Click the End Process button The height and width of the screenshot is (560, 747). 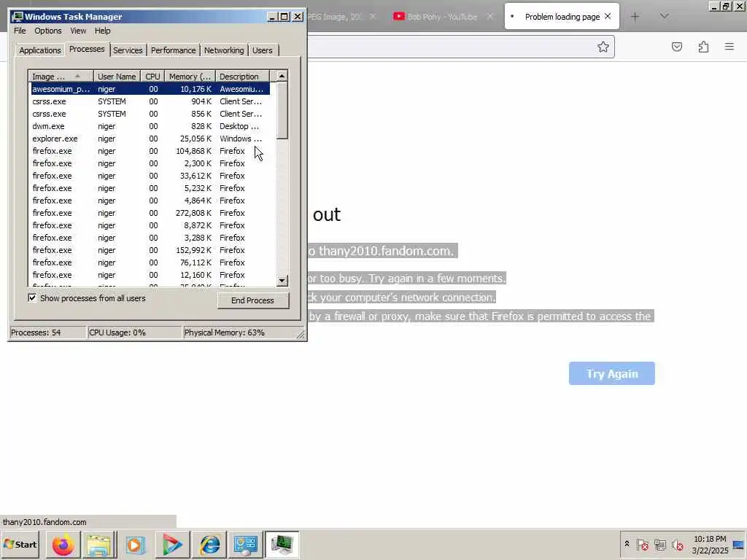click(x=253, y=300)
